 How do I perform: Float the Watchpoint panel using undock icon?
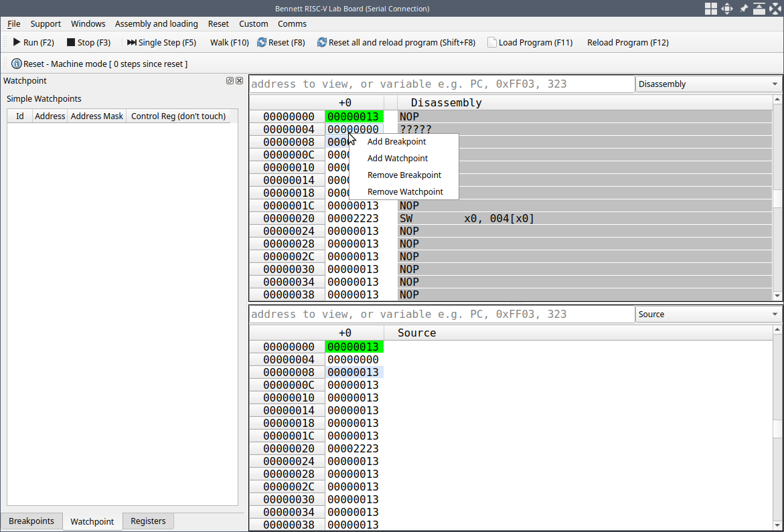[230, 81]
